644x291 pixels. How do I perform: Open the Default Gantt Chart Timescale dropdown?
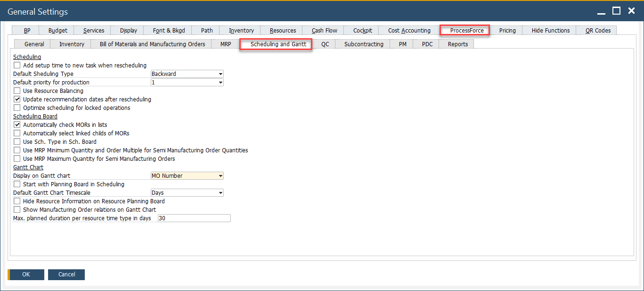(220, 192)
